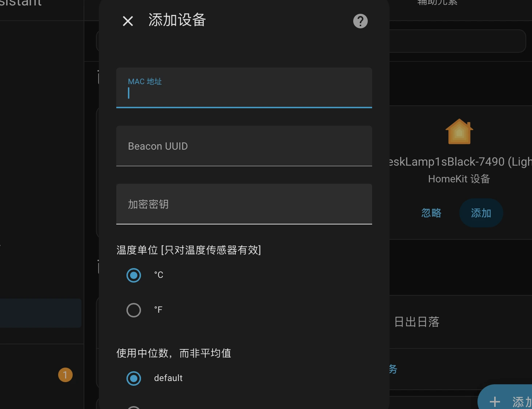Click the Beacon UUID field

pos(244,146)
